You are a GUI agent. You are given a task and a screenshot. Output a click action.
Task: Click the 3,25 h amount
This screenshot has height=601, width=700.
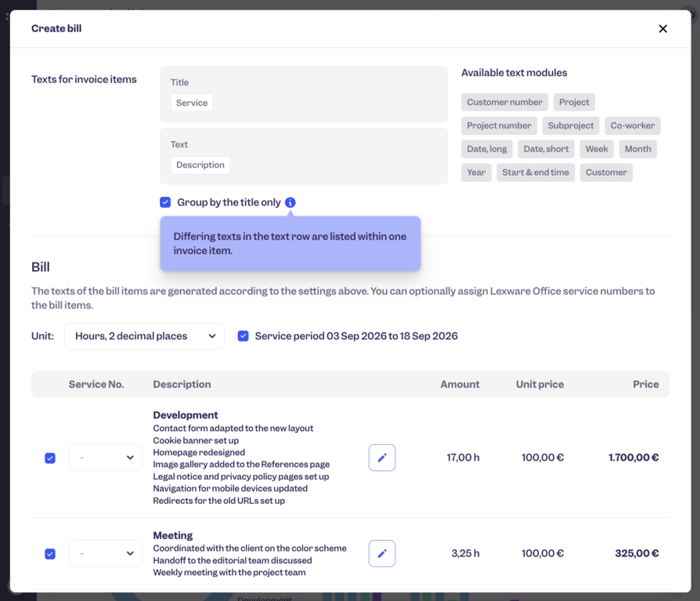pos(465,553)
